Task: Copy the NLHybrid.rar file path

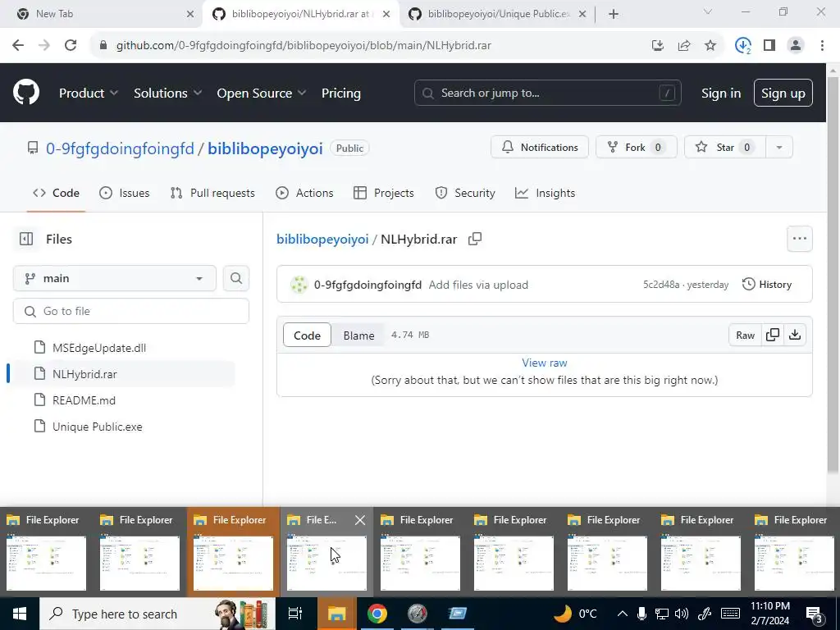Action: point(475,239)
